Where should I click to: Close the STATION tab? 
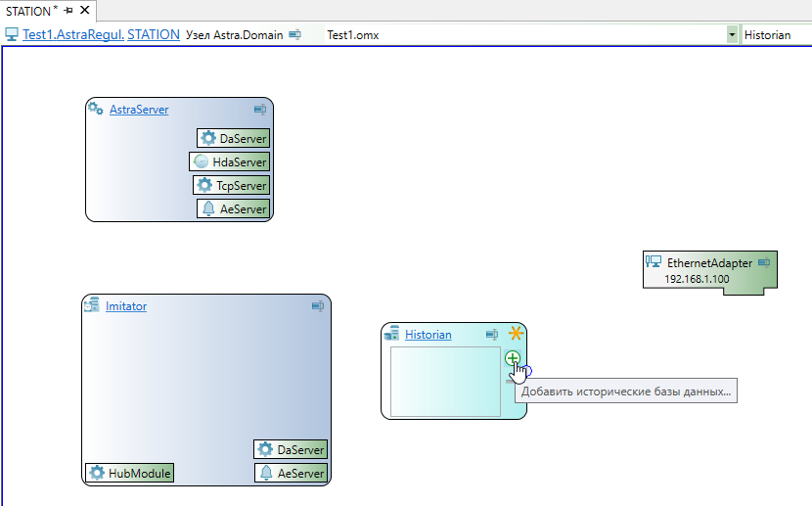[85, 11]
